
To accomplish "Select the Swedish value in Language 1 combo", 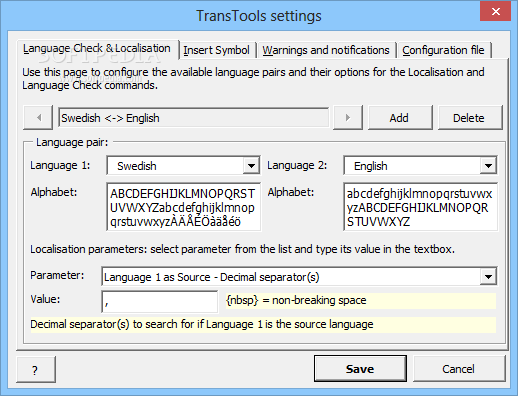I will click(x=137, y=166).
